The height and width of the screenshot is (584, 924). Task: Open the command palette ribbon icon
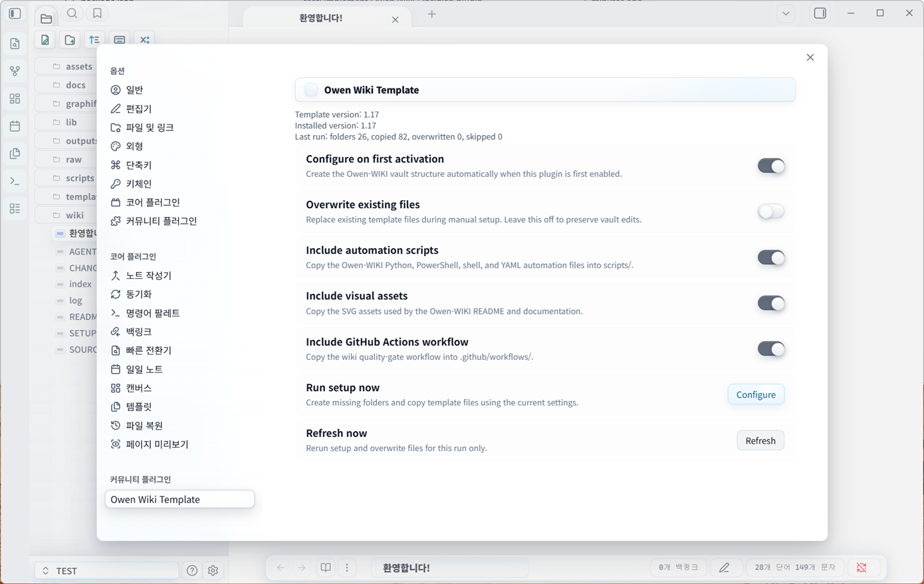tap(15, 181)
